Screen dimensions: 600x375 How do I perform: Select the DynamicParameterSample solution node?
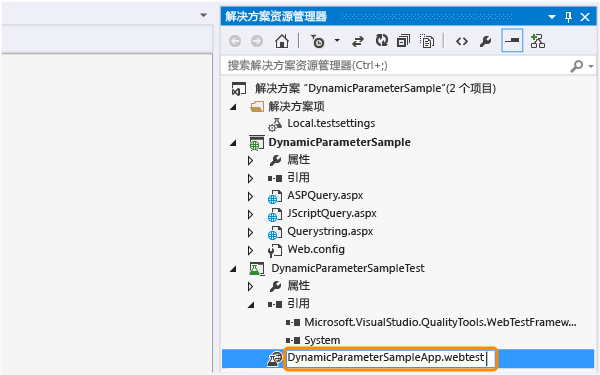point(375,88)
